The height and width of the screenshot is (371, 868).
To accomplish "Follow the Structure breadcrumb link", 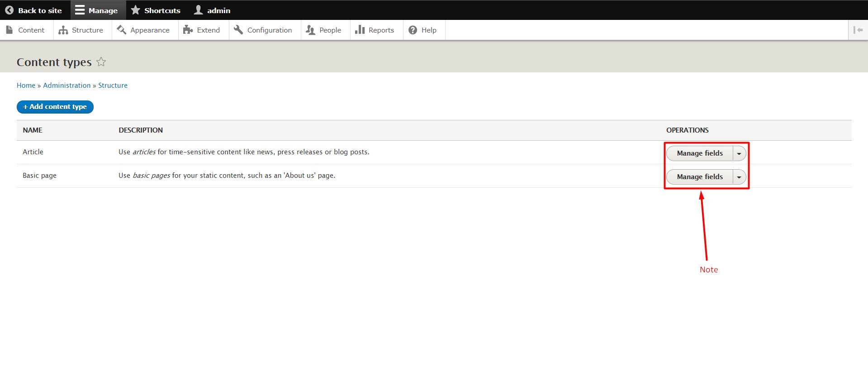I will click(x=113, y=86).
